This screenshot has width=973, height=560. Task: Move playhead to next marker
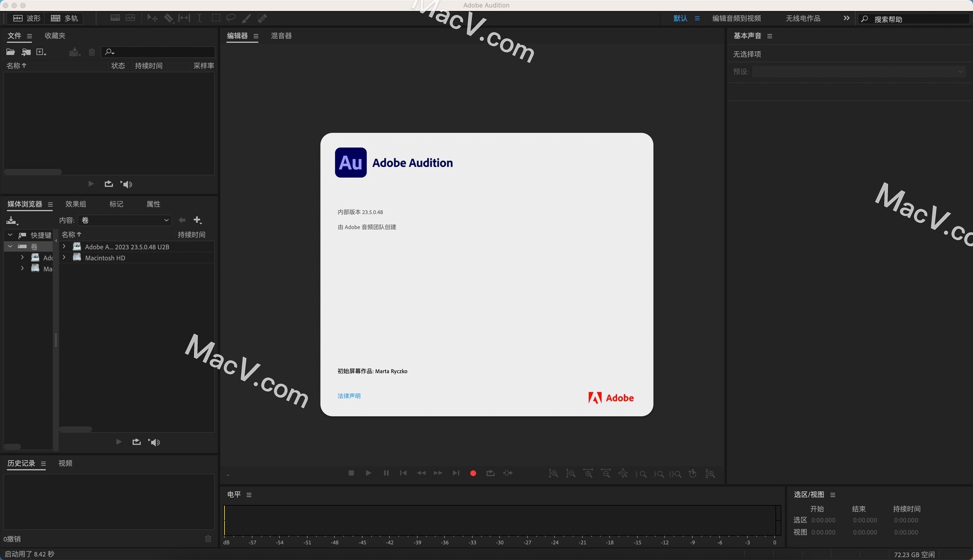[x=456, y=473]
